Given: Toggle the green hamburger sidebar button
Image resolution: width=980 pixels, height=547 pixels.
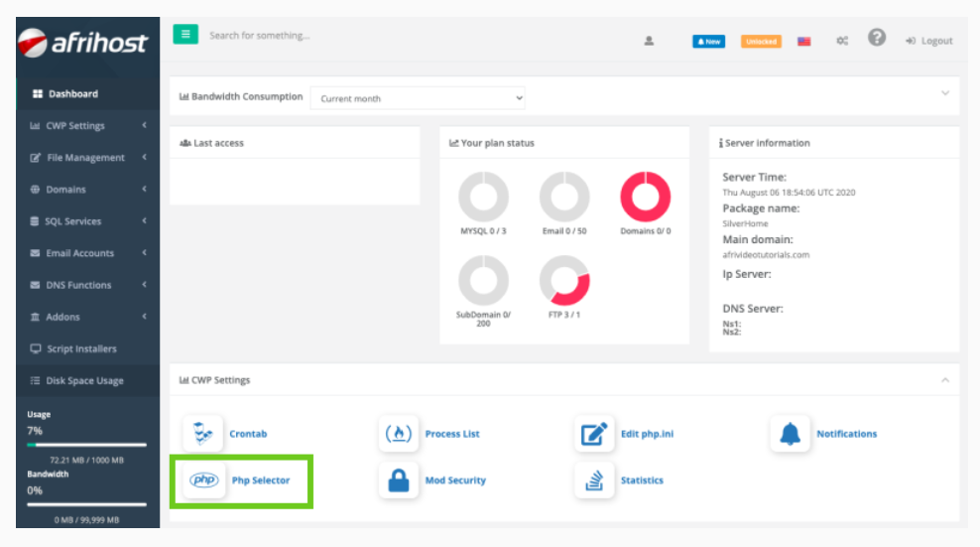Looking at the screenshot, I should [x=185, y=35].
